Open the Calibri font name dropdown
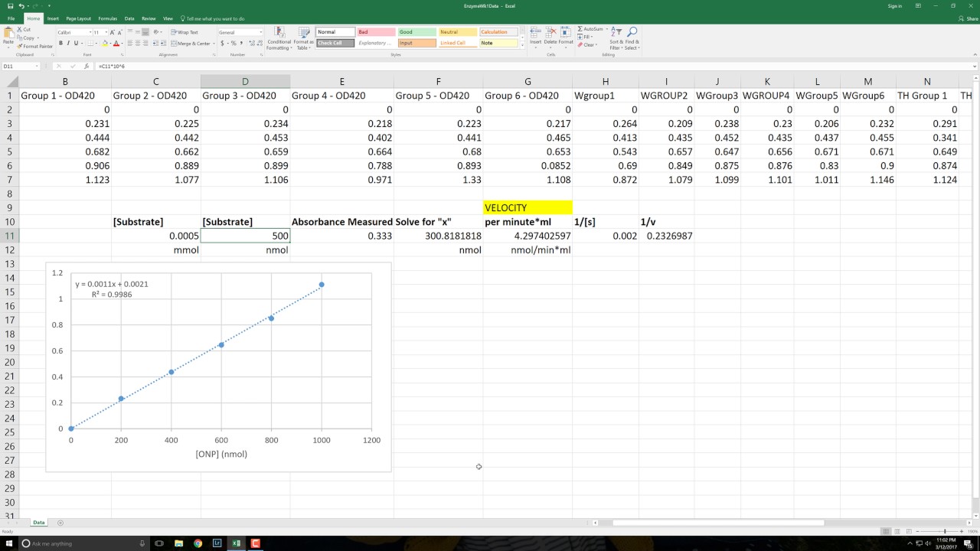This screenshot has width=980, height=551. [90, 32]
